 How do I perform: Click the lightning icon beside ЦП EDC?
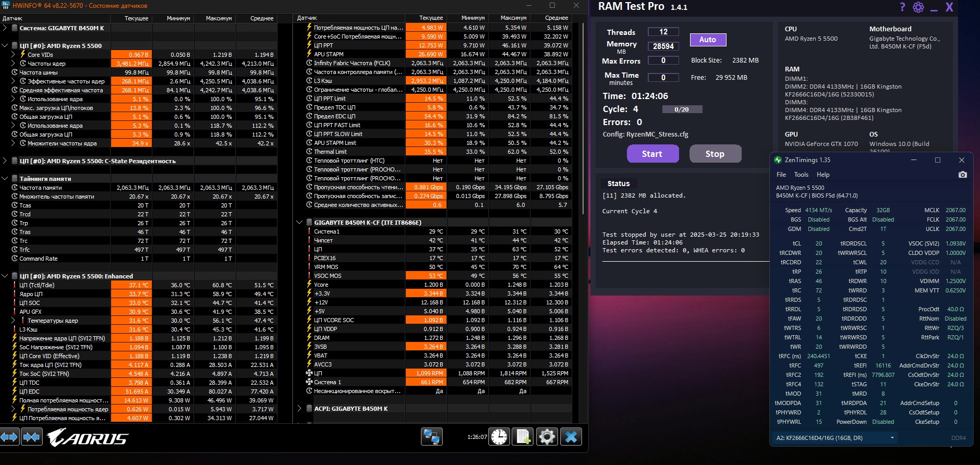[15, 391]
